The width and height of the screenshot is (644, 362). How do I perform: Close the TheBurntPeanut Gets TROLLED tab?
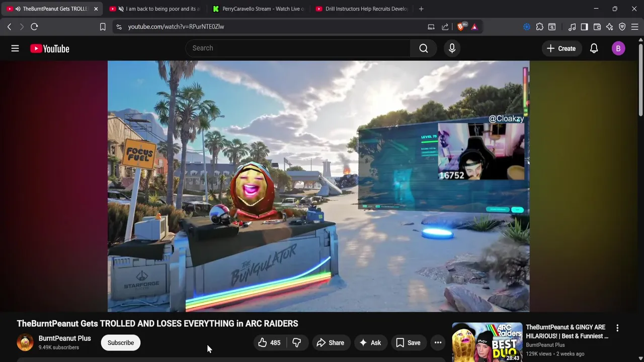pyautogui.click(x=96, y=9)
